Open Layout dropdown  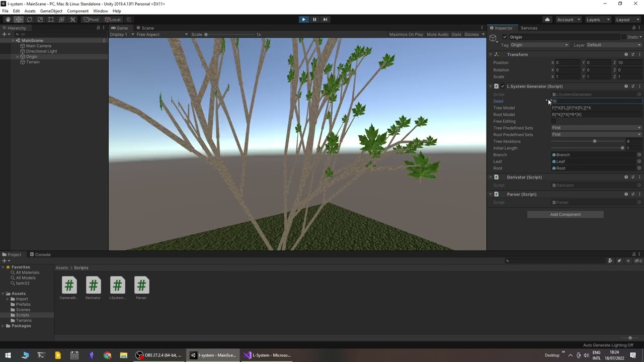627,20
